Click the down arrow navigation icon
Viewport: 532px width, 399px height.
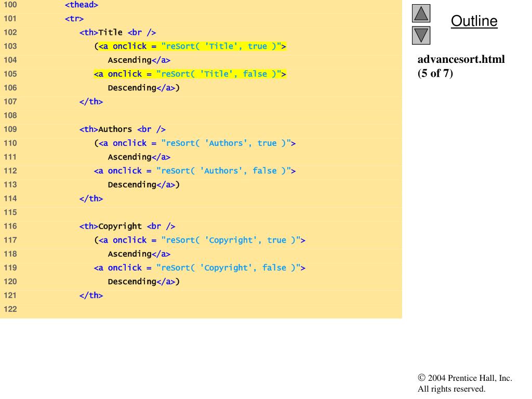point(421,35)
